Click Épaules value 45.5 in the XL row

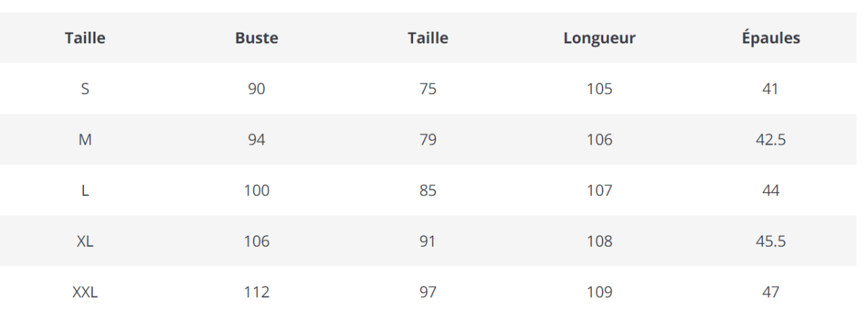click(770, 242)
